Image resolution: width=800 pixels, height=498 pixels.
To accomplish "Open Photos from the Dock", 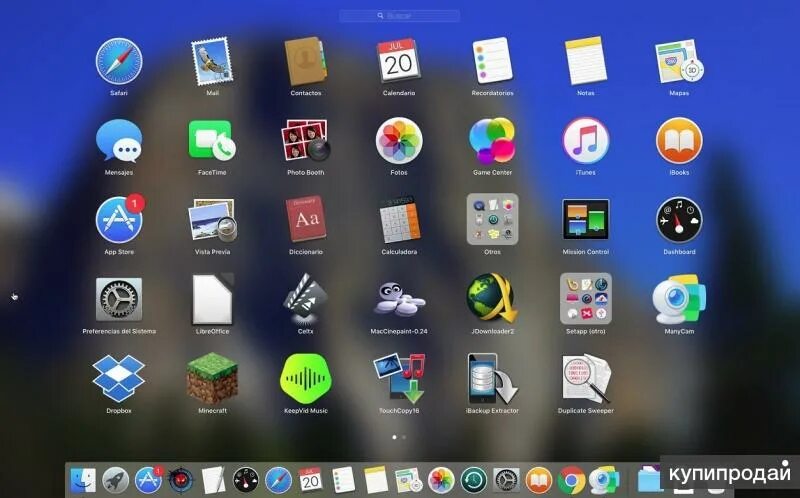I will (441, 480).
